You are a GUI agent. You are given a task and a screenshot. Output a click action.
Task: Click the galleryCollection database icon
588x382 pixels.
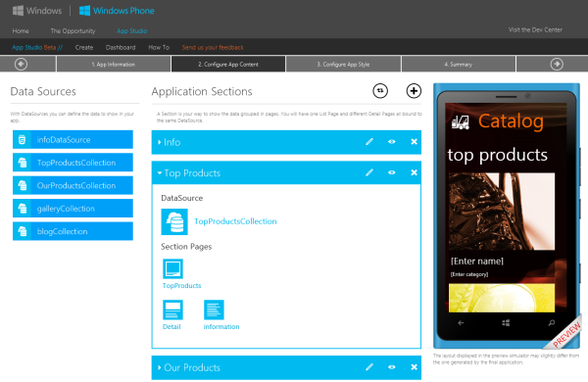(23, 209)
